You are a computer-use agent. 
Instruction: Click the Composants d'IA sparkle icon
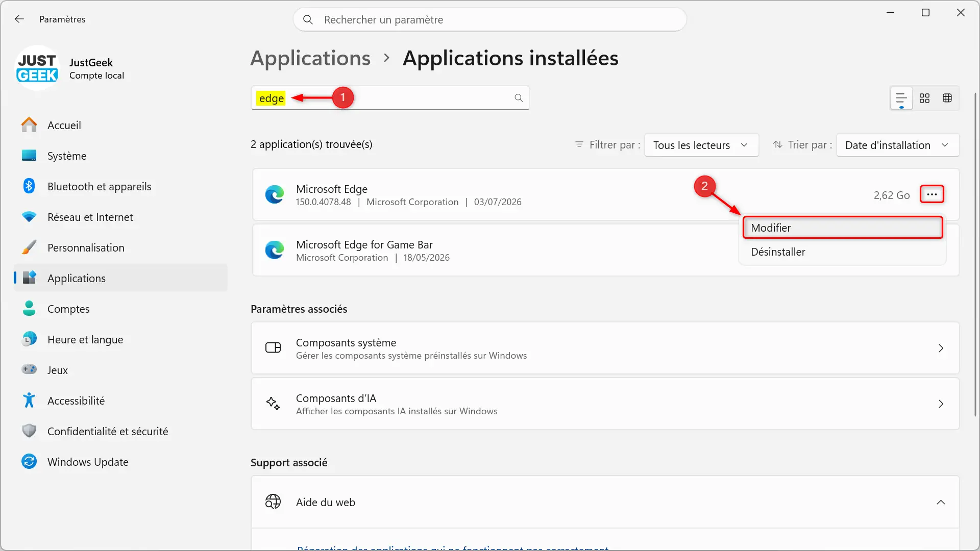tap(273, 404)
